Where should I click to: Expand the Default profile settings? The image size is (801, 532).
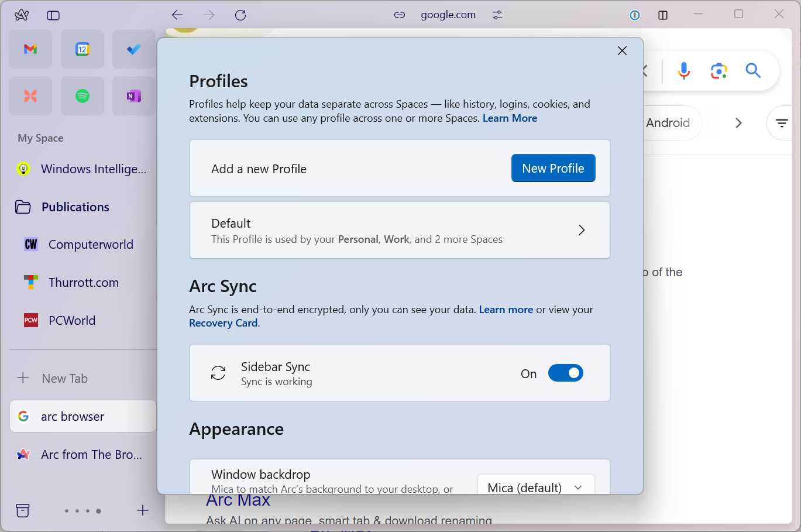point(581,230)
